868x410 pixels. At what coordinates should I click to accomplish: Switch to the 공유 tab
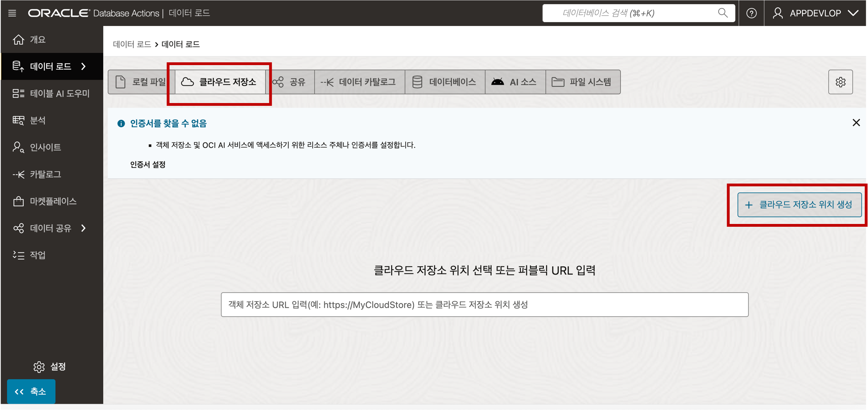[x=290, y=82]
